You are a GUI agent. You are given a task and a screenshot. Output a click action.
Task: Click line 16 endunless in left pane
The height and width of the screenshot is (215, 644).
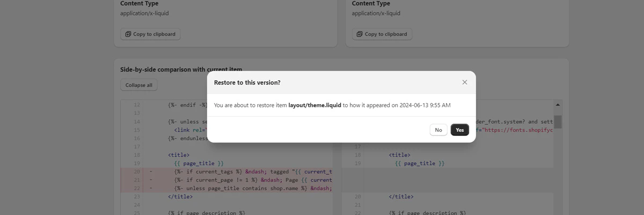pyautogui.click(x=187, y=138)
